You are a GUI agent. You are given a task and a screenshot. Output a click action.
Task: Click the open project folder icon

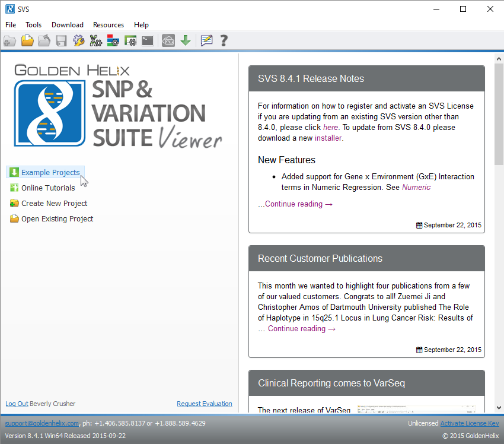[x=27, y=40]
